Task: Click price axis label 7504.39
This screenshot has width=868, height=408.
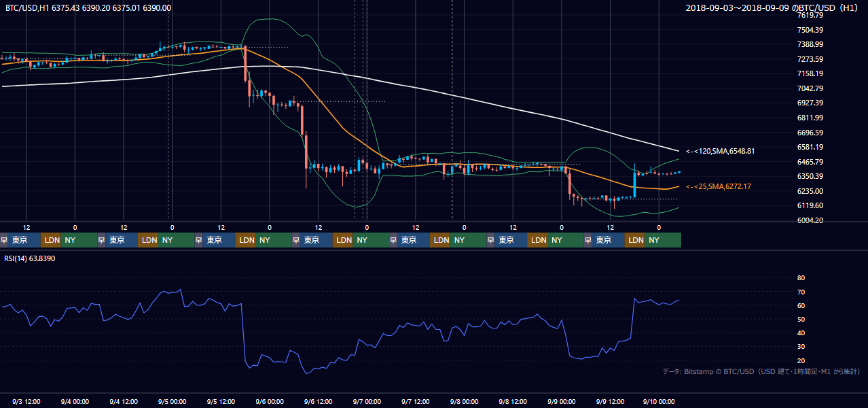Action: pos(810,30)
